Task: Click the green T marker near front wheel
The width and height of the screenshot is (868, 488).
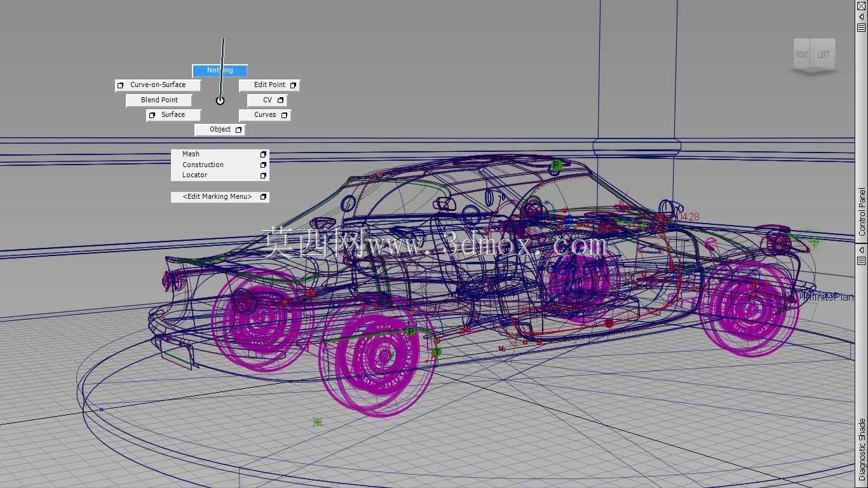Action: coord(437,352)
